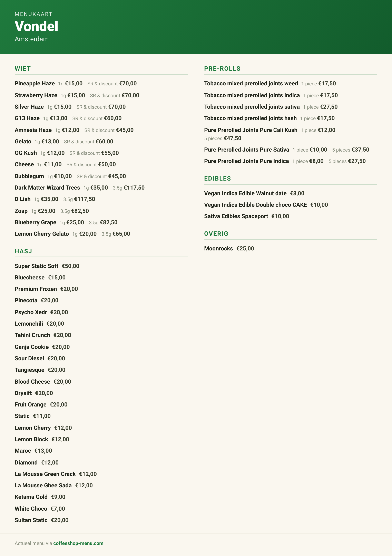Select the Sativa Edibles Spaceport item
This screenshot has height=556, width=392.
(236, 216)
